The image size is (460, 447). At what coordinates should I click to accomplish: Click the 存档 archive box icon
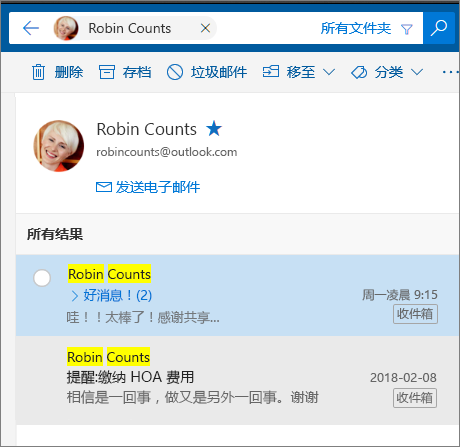pyautogui.click(x=107, y=72)
